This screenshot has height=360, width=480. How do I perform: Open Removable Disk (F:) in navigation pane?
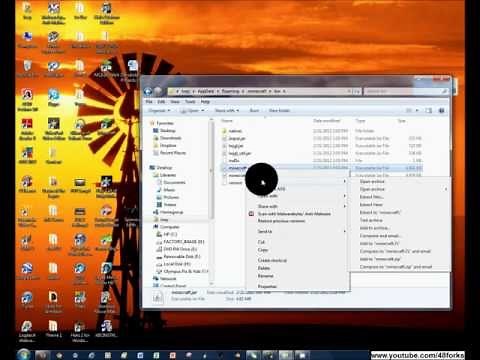[182, 257]
